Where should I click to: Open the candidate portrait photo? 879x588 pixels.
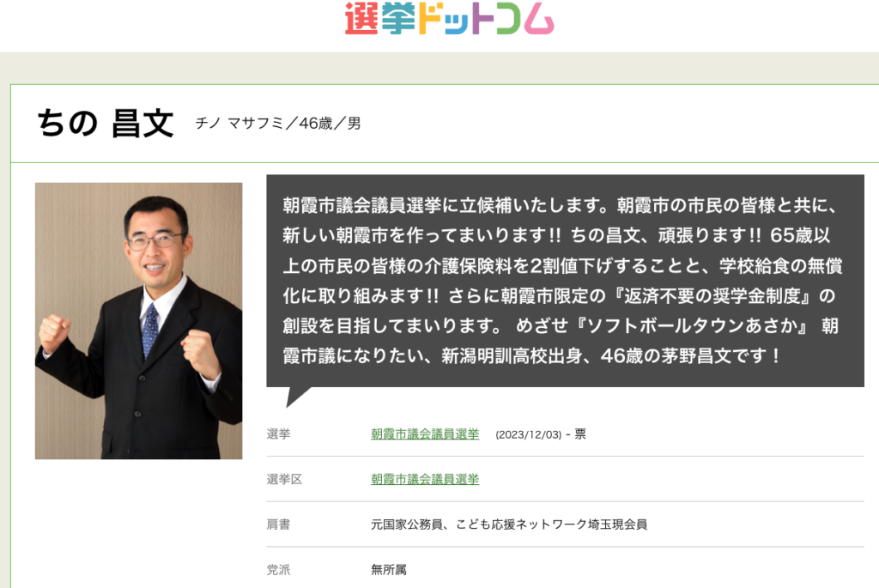point(138,321)
